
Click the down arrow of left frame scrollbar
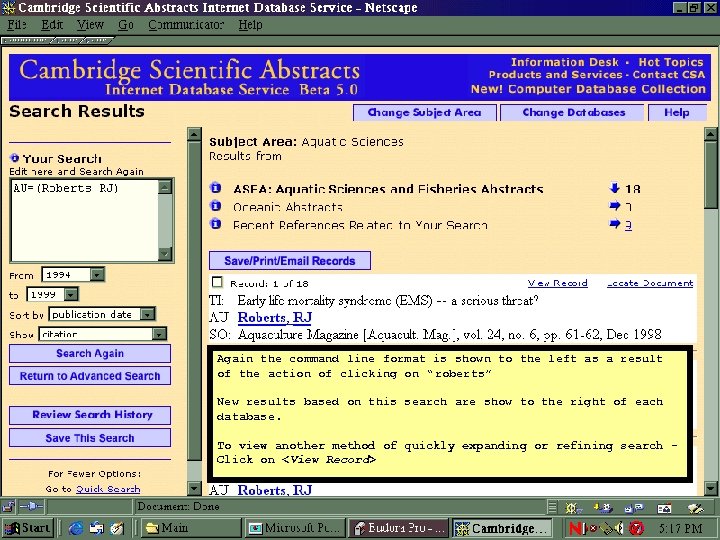point(195,488)
